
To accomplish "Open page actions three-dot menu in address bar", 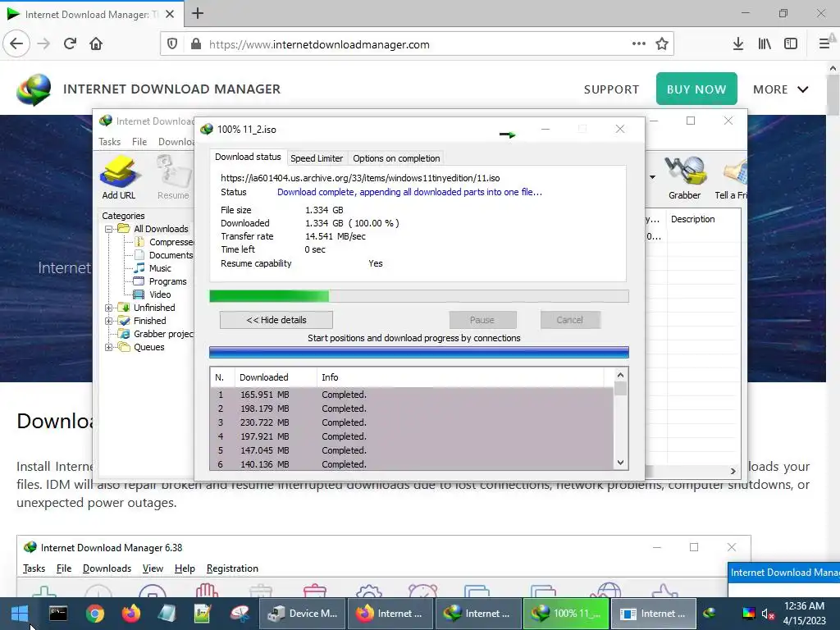I will point(638,44).
